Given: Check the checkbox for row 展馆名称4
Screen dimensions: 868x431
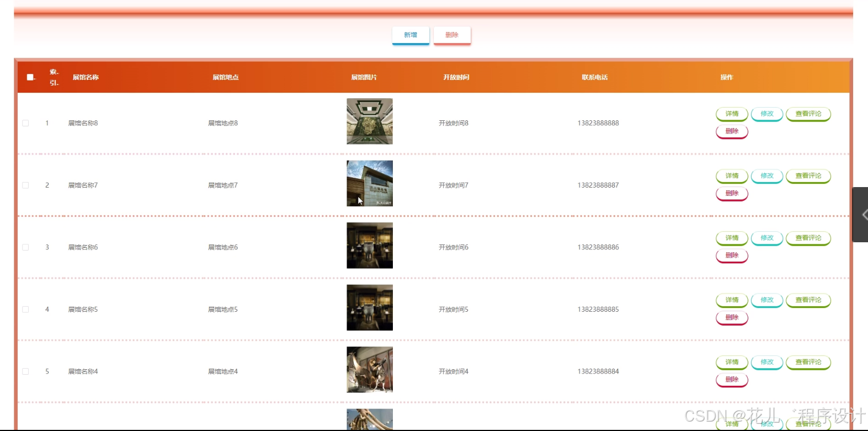Looking at the screenshot, I should pyautogui.click(x=25, y=371).
